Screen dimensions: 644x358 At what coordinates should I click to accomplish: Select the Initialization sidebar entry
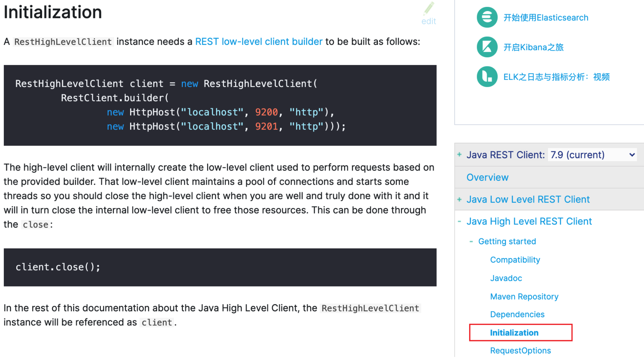pos(514,333)
